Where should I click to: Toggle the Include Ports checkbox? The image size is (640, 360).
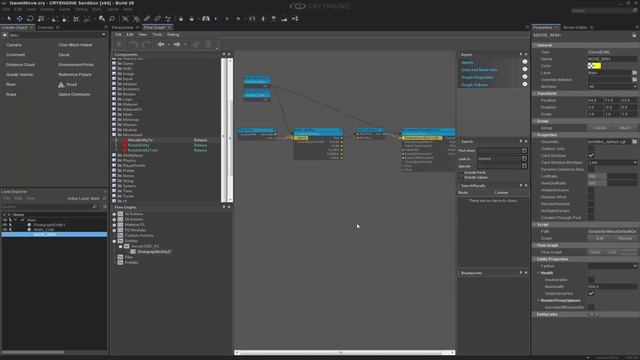pyautogui.click(x=461, y=173)
